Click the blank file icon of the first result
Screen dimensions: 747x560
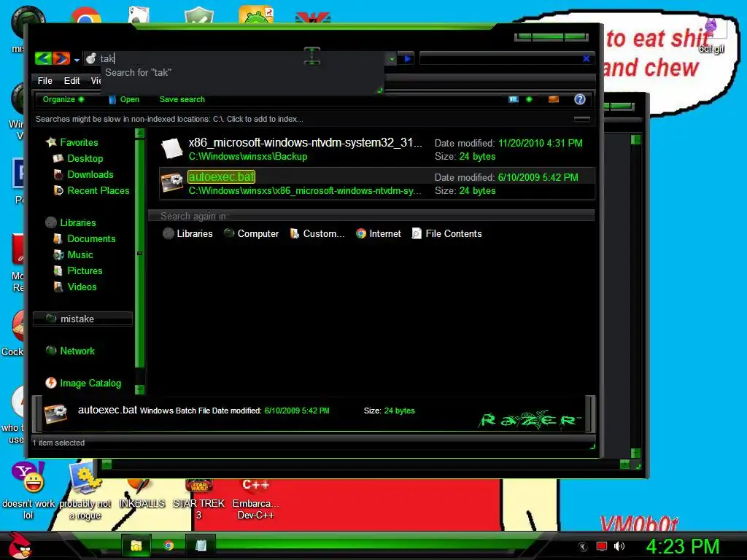click(x=171, y=149)
